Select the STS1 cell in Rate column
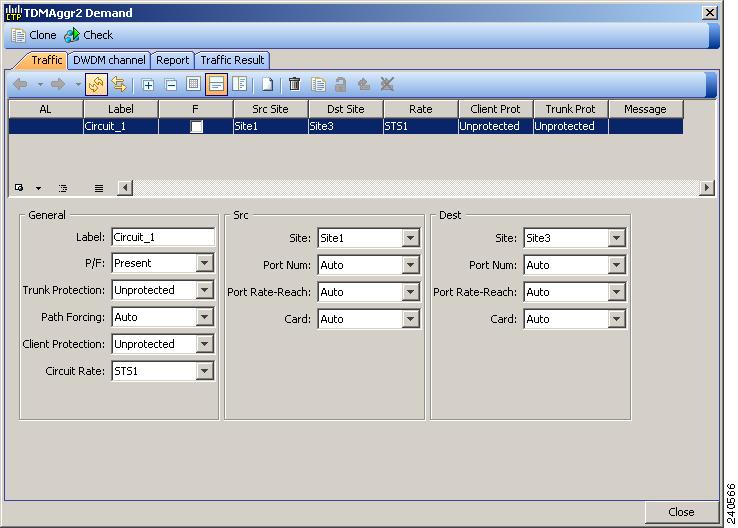Image resolution: width=738 pixels, height=528 pixels. tap(421, 126)
